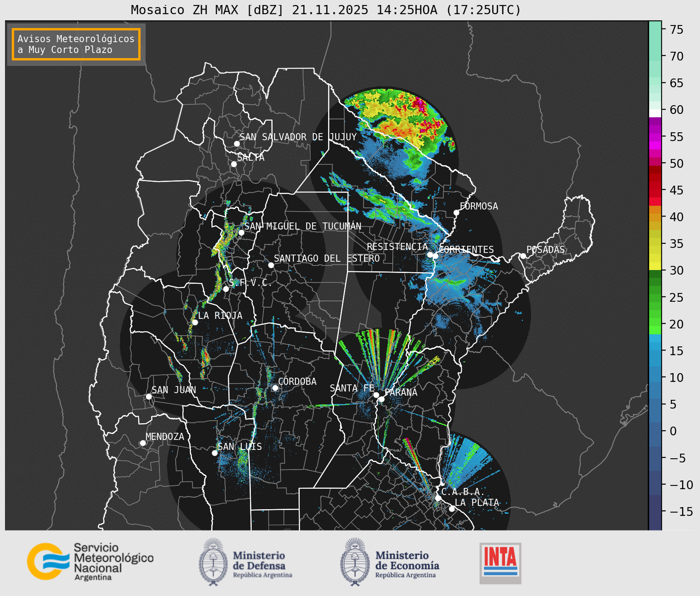Select the Paraná city dot
This screenshot has height=596, width=700.
pos(382,399)
